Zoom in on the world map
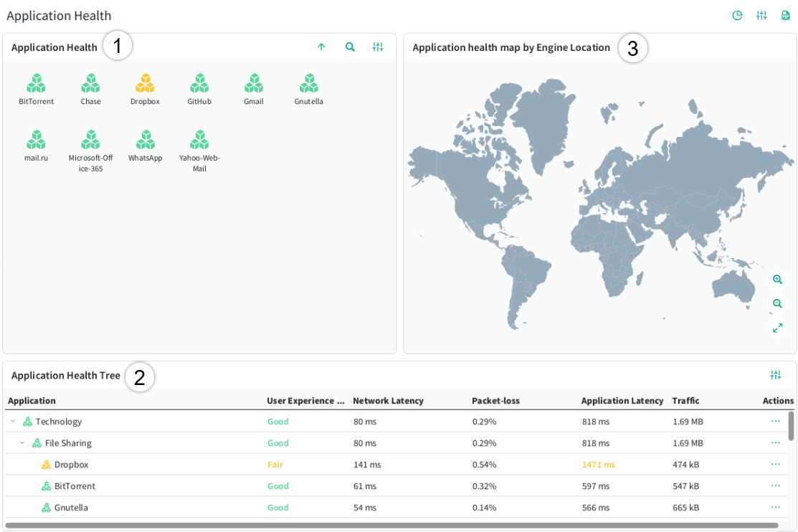This screenshot has height=532, width=798. point(777,279)
